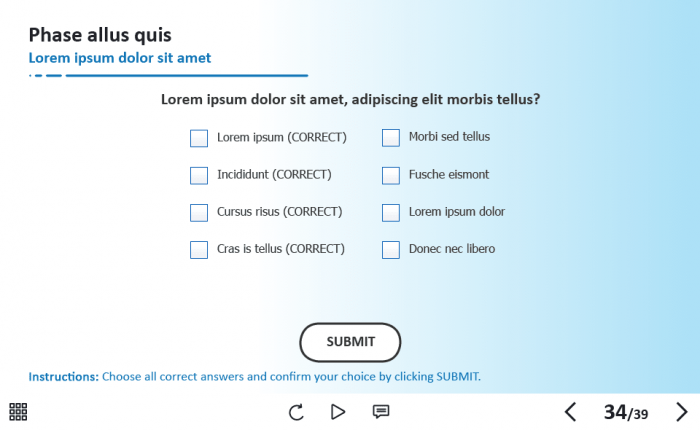This screenshot has height=430, width=700.
Task: Open the slide grid menu icon
Action: pos(18,411)
